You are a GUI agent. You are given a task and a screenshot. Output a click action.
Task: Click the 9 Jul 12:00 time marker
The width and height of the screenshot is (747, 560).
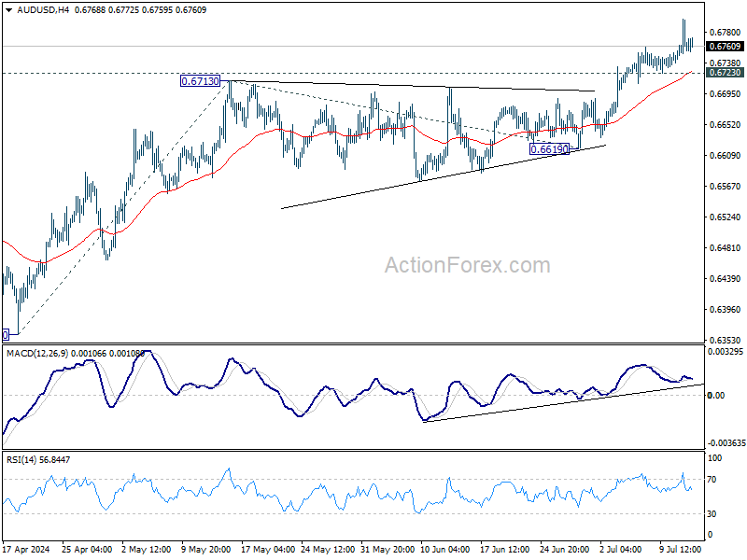tap(681, 550)
